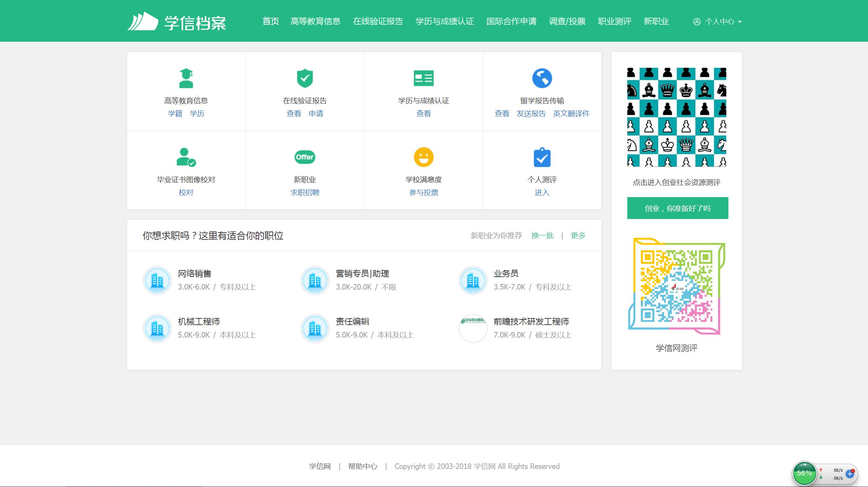This screenshot has width=868, height=487.
Task: Click 换一批 to refresh job recommendations
Action: (542, 235)
